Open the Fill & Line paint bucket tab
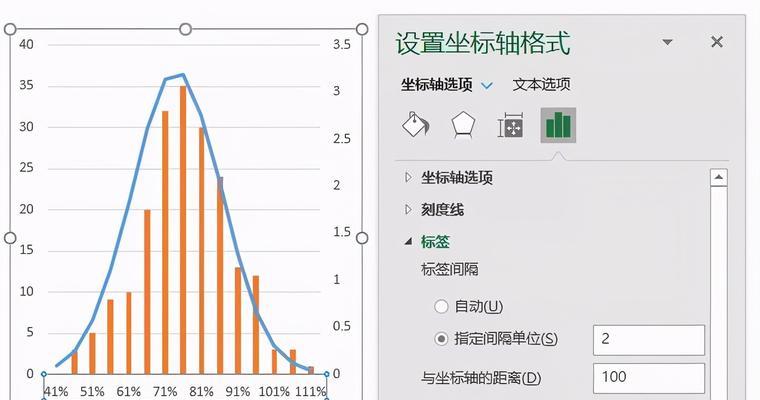Viewport: 760px width, 400px height. click(x=415, y=125)
